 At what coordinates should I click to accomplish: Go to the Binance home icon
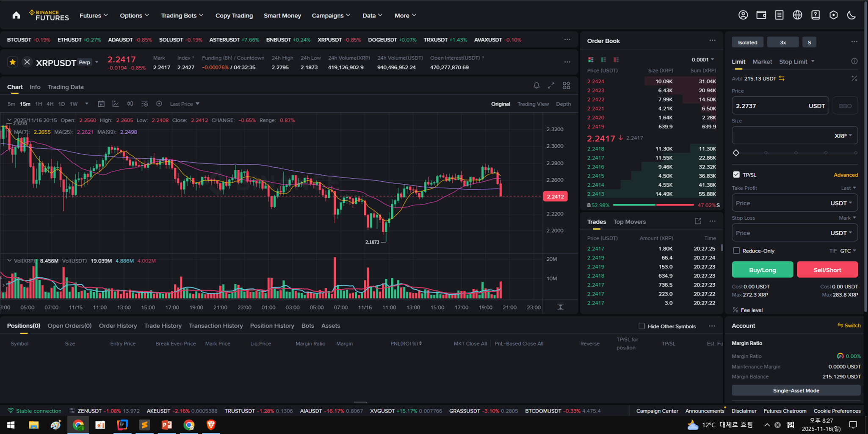(x=16, y=15)
